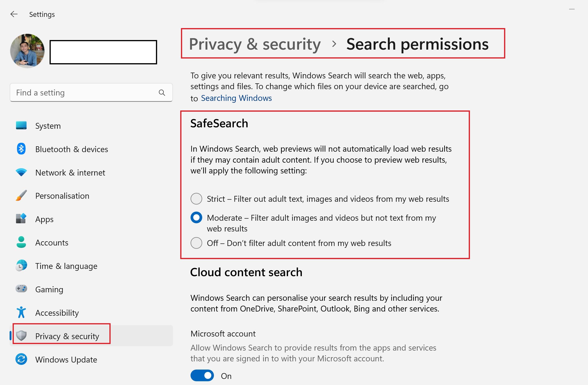
Task: Select the Moderate SafeSearch radio button
Action: 196,218
